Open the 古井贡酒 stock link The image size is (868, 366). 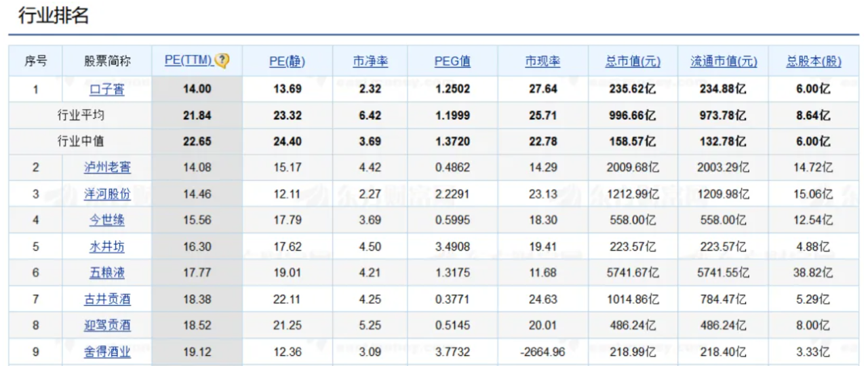107,299
